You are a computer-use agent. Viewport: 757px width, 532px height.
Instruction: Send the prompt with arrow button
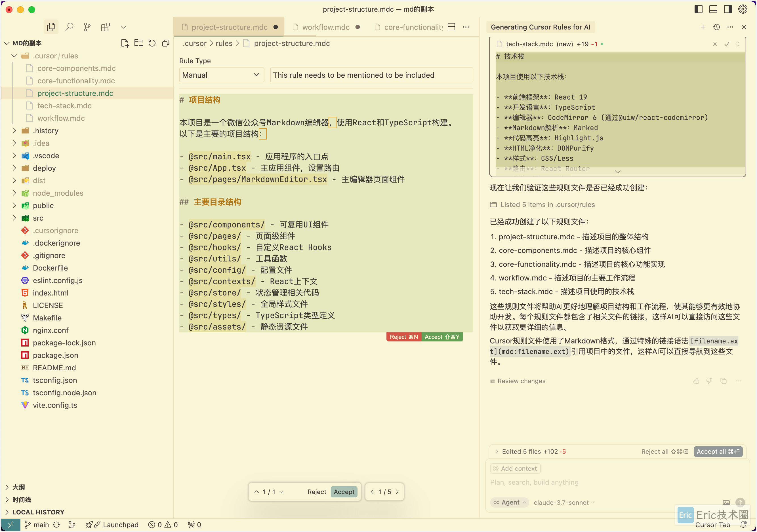coord(740,502)
